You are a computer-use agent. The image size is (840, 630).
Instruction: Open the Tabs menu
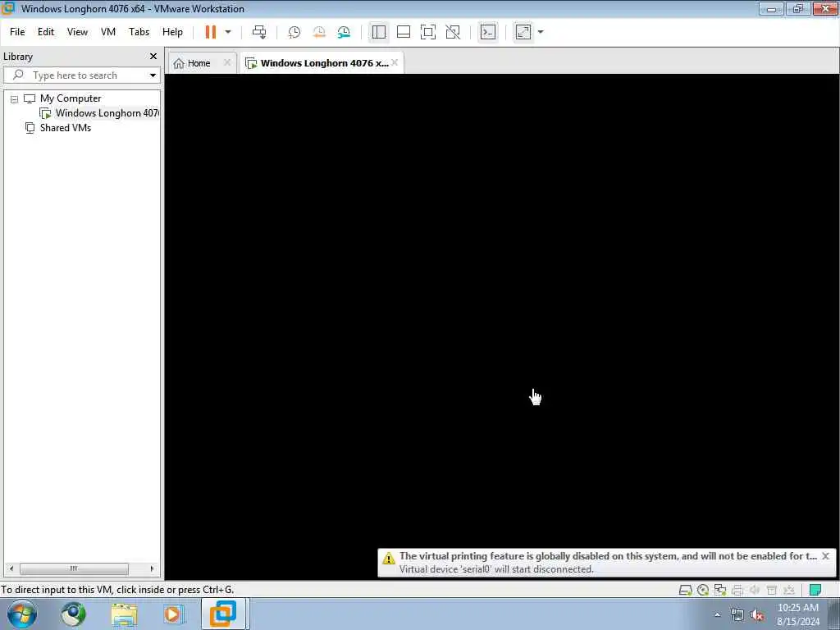[139, 32]
